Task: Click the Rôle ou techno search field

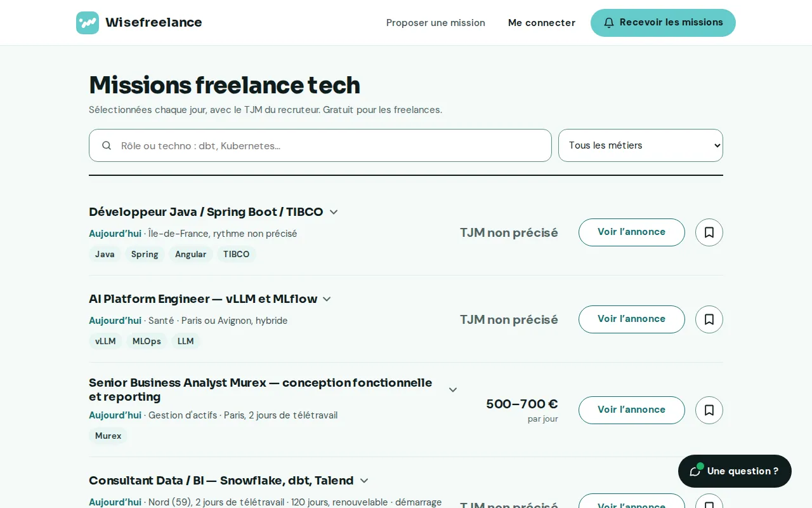Action: pos(320,145)
